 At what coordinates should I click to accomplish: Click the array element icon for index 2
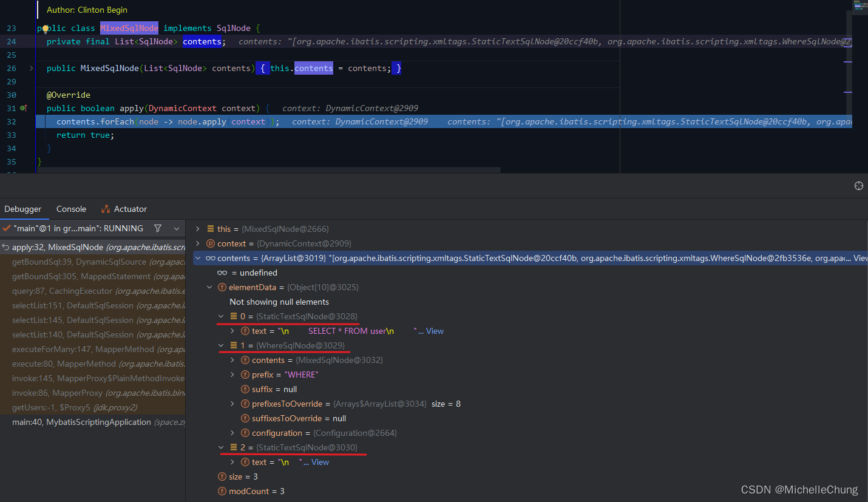click(x=234, y=447)
